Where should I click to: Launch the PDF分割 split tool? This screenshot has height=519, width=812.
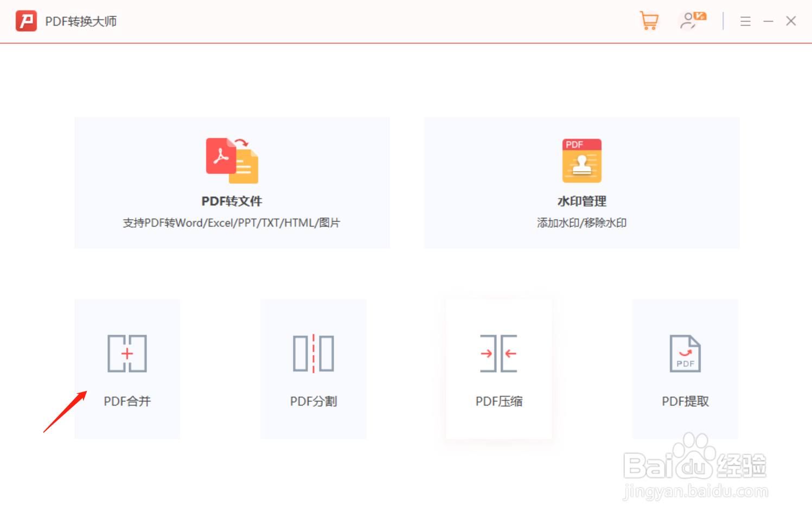(313, 369)
